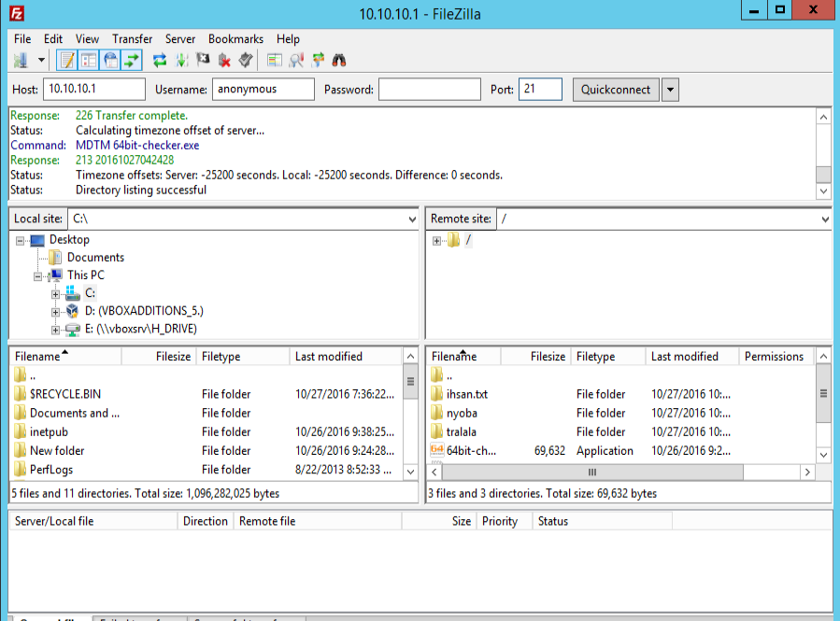
Task: Click the remote list horizontal scrollbar thumb
Action: tap(592, 473)
